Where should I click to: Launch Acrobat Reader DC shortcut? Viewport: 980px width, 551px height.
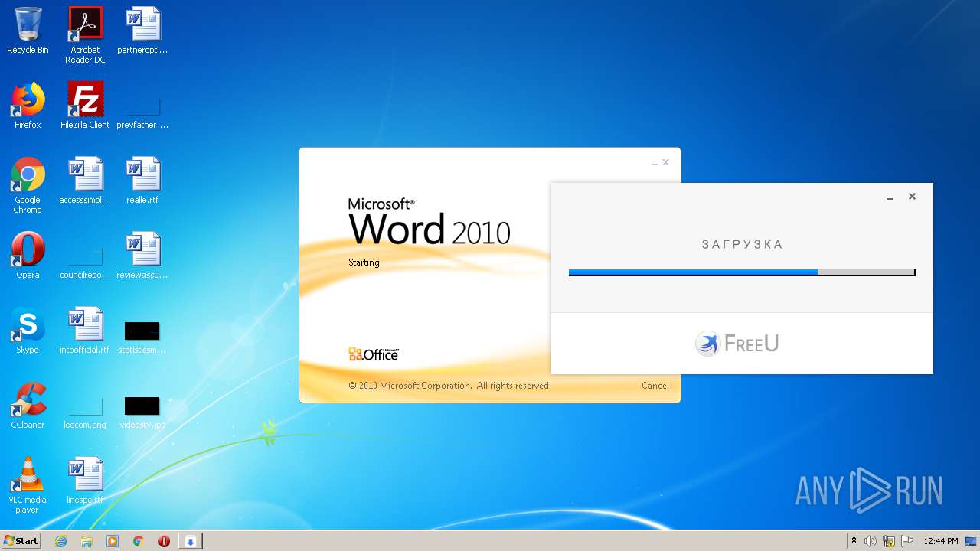[x=85, y=35]
